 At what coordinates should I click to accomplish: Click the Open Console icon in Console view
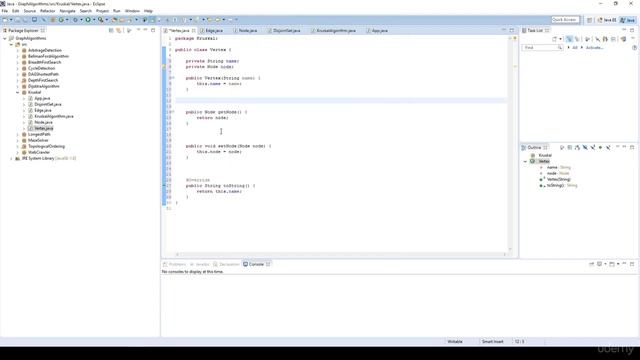click(612, 264)
